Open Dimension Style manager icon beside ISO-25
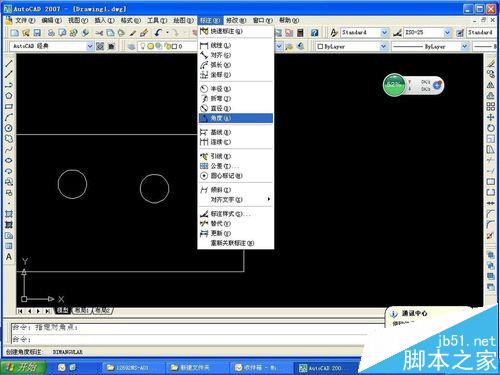500x375 pixels. pos(397,32)
